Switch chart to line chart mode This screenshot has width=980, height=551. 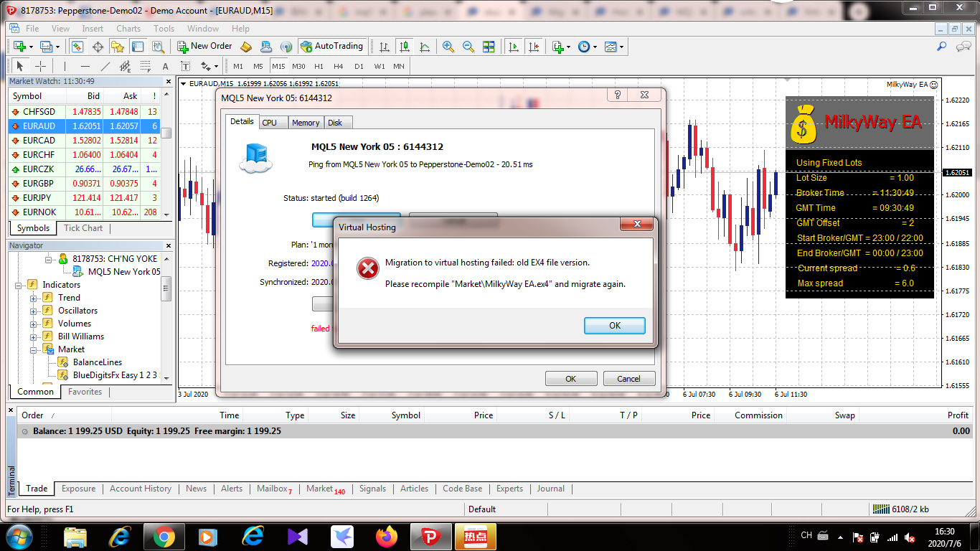pos(425,47)
